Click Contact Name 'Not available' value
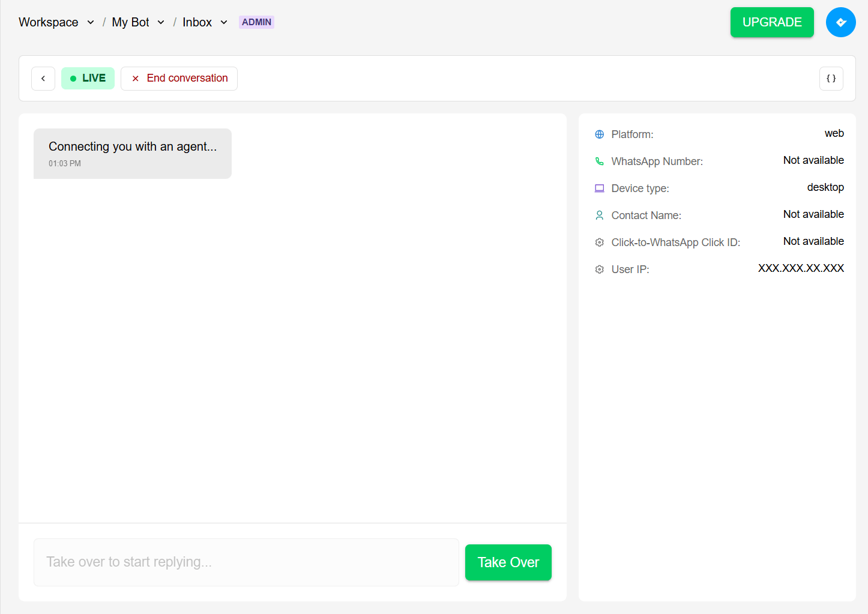The image size is (868, 614). [813, 214]
